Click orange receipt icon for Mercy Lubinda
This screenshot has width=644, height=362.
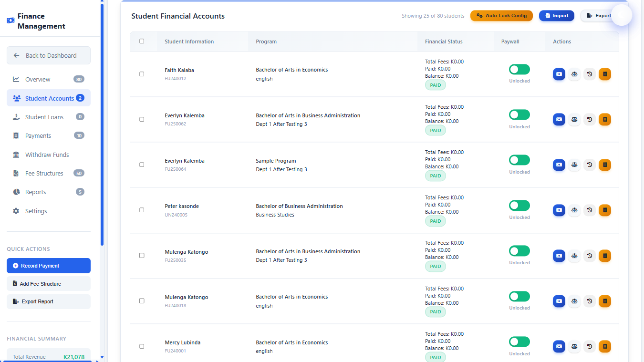click(604, 347)
